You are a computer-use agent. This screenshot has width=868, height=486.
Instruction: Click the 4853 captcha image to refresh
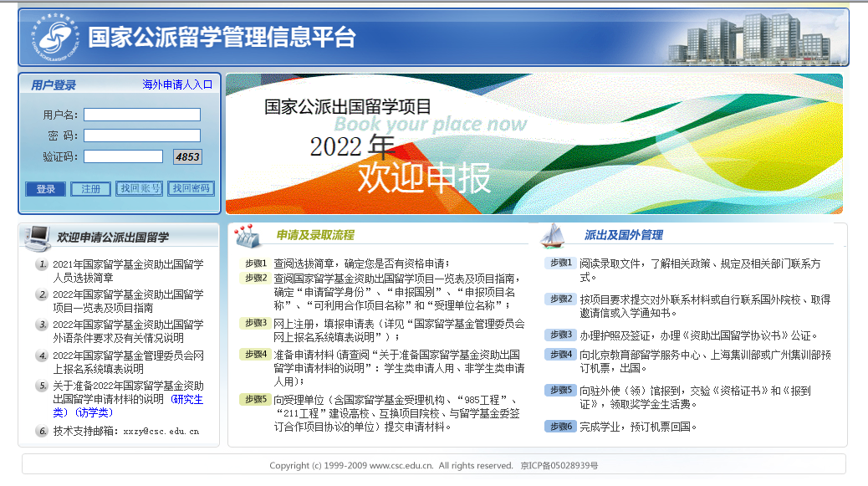coord(187,156)
